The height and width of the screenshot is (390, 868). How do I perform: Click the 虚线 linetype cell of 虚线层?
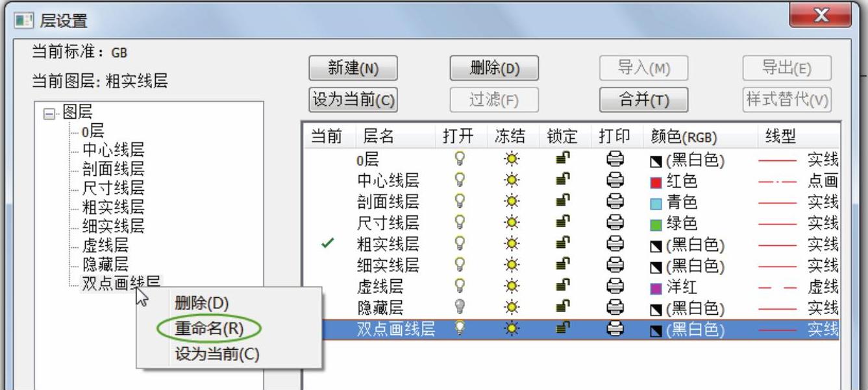coord(798,287)
